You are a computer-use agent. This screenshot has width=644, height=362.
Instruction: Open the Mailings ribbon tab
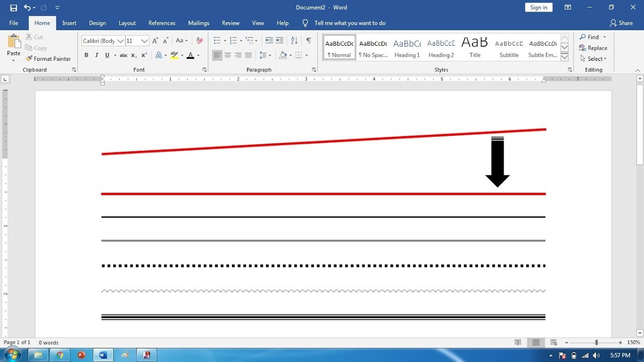point(198,23)
